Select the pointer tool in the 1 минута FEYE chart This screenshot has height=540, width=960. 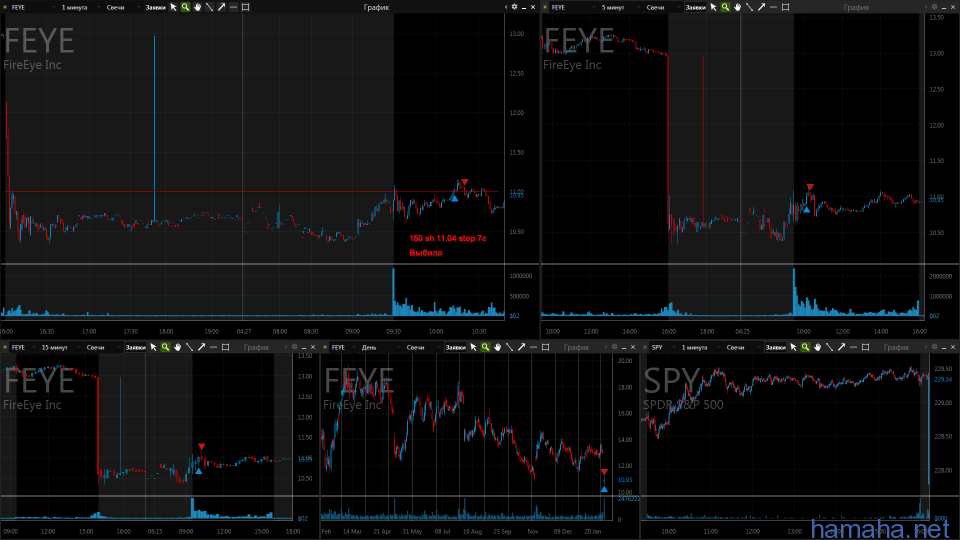click(x=173, y=7)
